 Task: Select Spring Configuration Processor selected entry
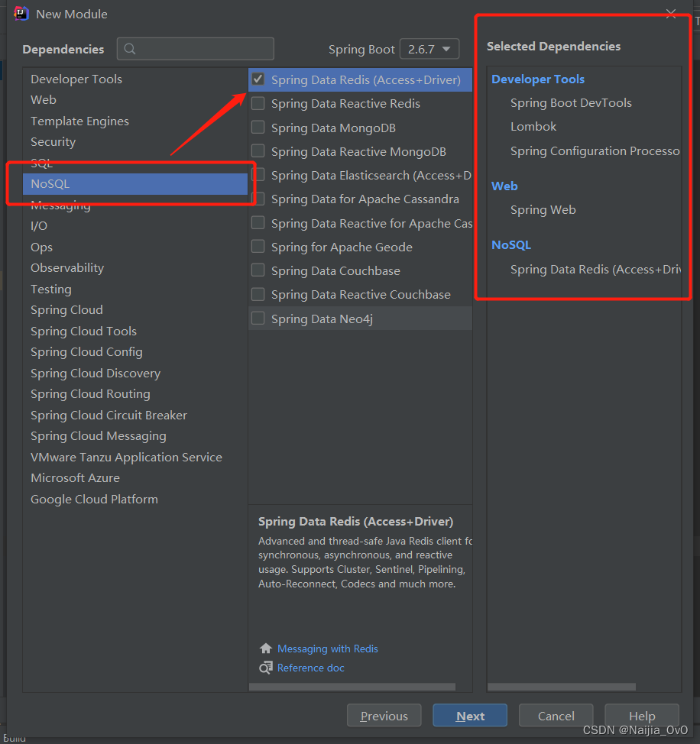tap(595, 151)
